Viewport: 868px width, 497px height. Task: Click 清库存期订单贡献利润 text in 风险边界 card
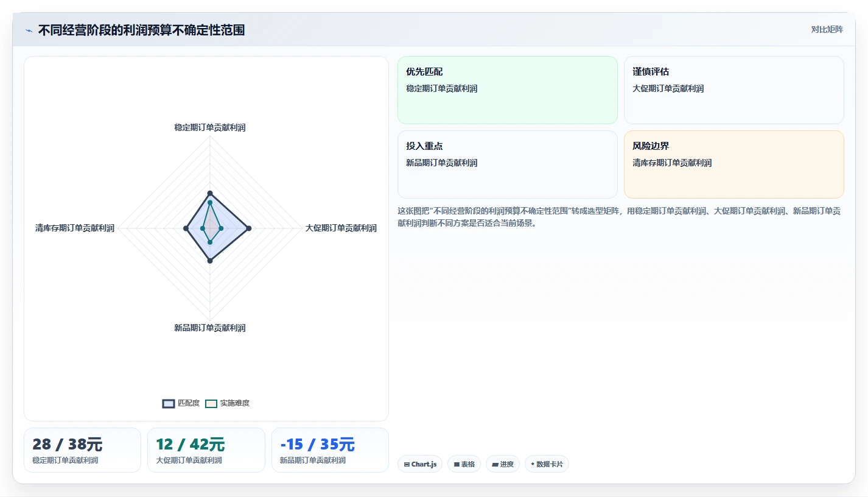point(672,163)
